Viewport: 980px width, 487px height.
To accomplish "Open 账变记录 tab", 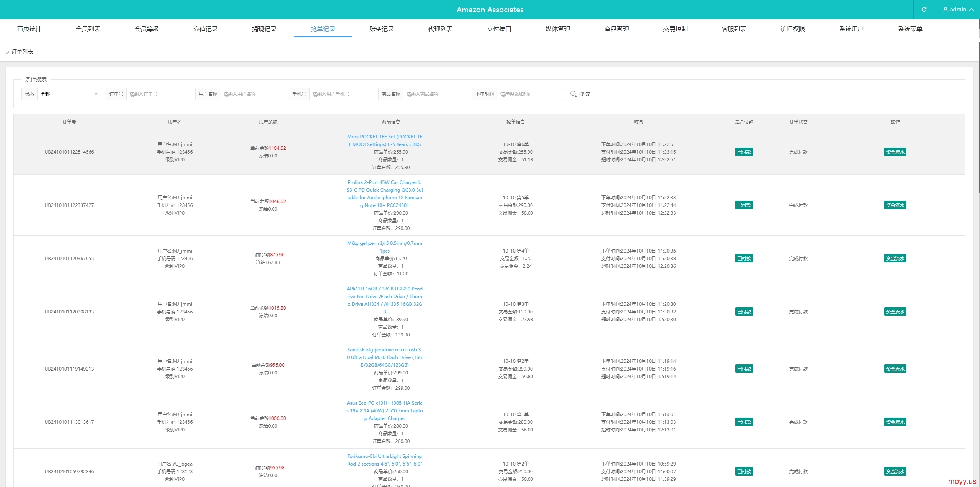I will click(382, 29).
